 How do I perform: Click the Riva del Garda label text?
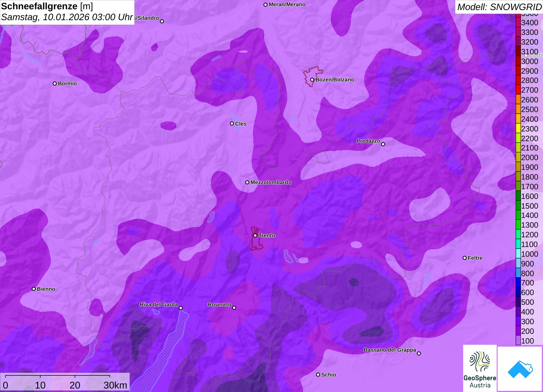click(x=159, y=304)
